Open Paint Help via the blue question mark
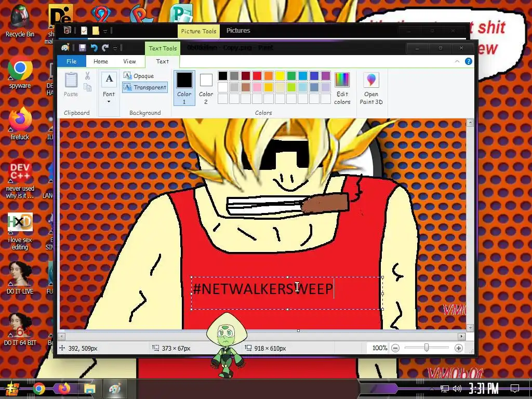Image resolution: width=532 pixels, height=399 pixels. point(468,61)
